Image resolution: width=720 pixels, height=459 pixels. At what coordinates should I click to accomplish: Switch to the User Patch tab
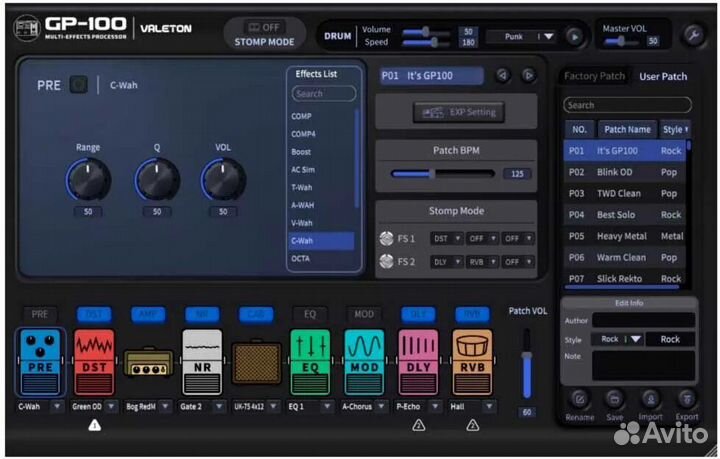point(663,76)
